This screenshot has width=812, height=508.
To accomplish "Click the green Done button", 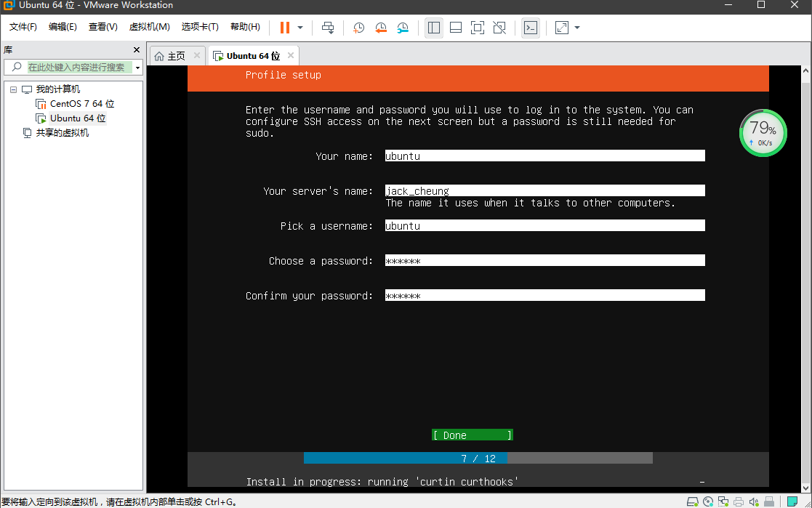I will [x=473, y=435].
